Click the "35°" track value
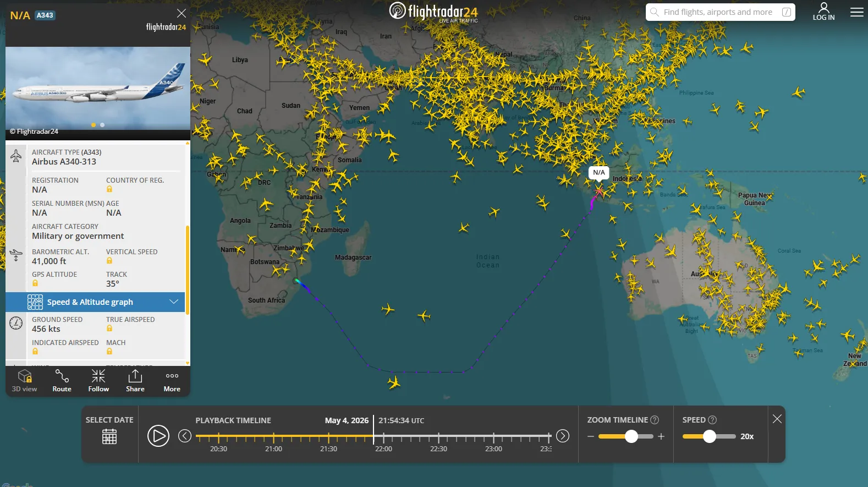 click(113, 284)
